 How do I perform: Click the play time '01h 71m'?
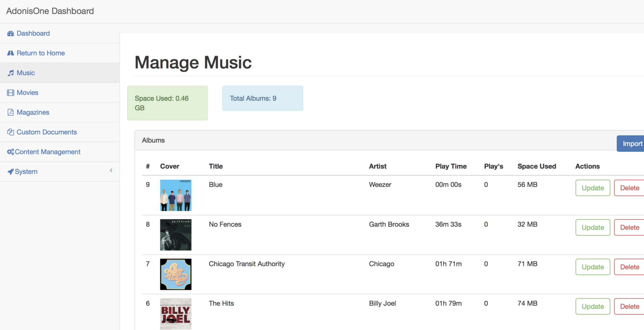448,264
